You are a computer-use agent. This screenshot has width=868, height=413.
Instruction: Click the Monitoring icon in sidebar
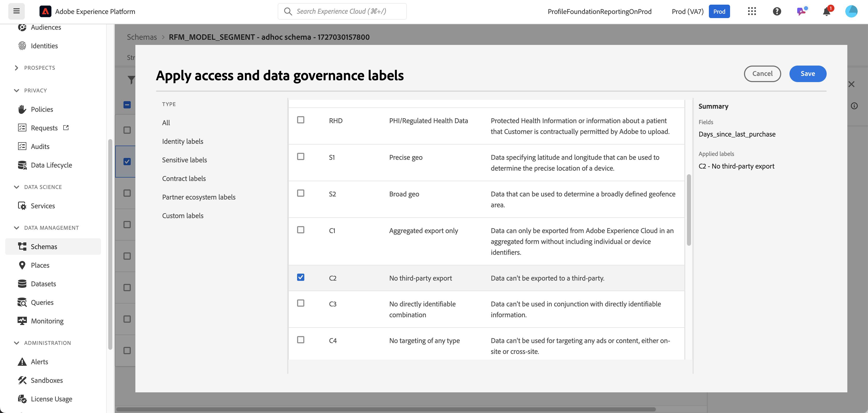tap(22, 321)
